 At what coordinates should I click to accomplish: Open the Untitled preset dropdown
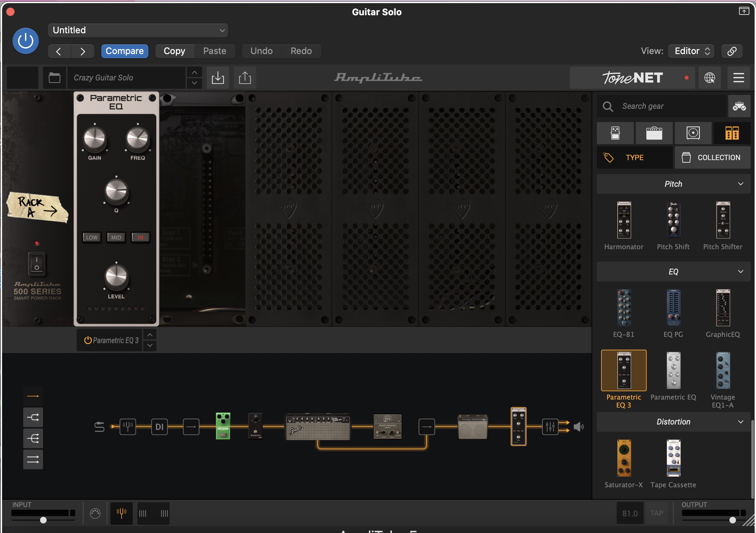[x=138, y=30]
